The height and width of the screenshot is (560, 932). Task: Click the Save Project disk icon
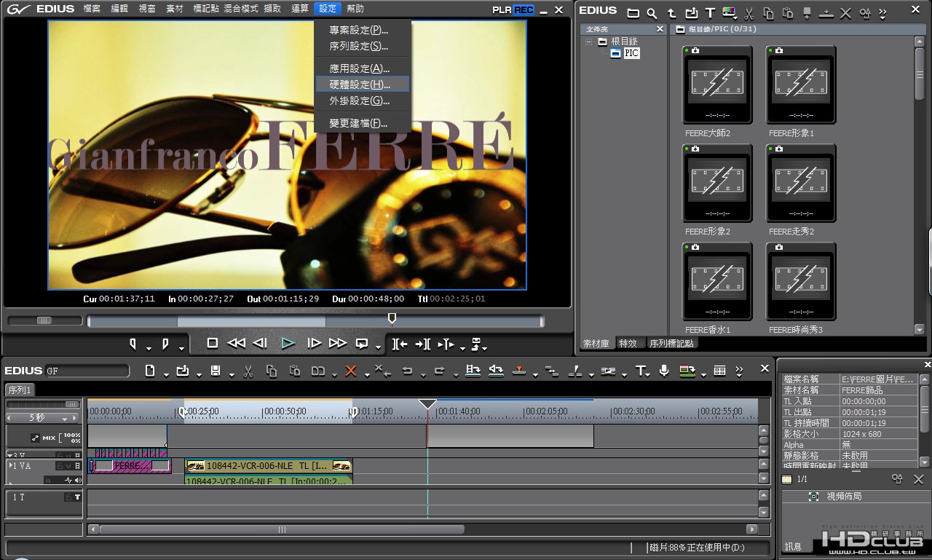tap(216, 371)
